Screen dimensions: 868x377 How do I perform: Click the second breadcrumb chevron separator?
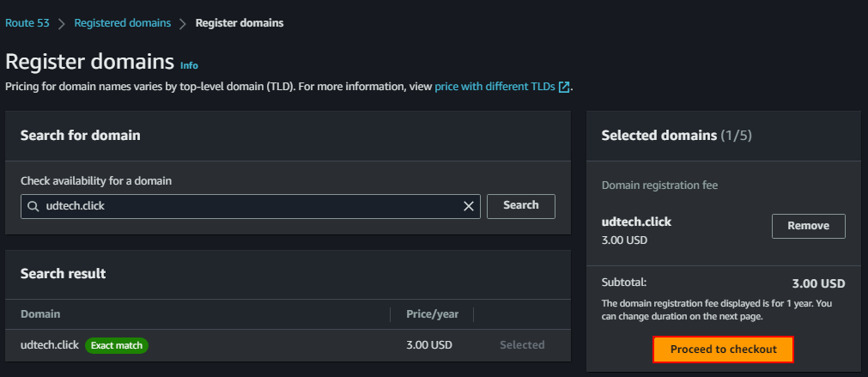183,23
